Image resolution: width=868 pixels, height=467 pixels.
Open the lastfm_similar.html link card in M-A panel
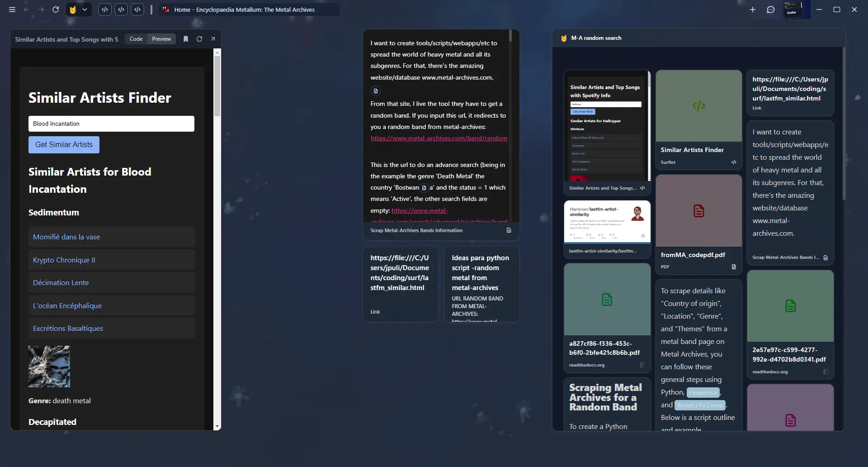(x=790, y=93)
